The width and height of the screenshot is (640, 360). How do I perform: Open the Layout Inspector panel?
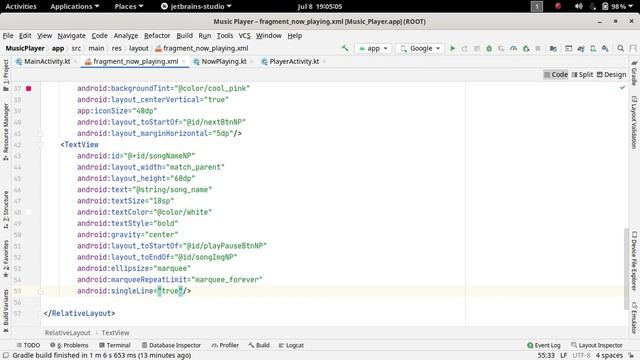click(x=597, y=345)
